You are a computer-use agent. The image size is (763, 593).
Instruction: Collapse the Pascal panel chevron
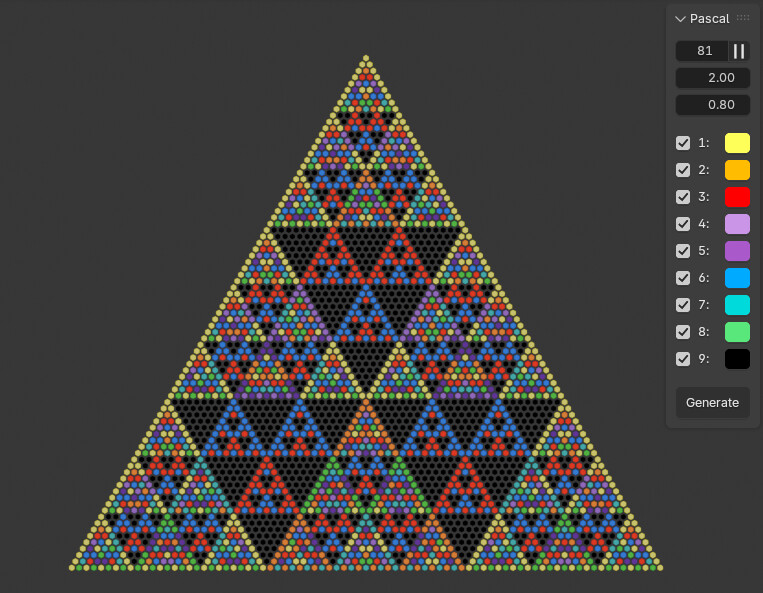680,19
